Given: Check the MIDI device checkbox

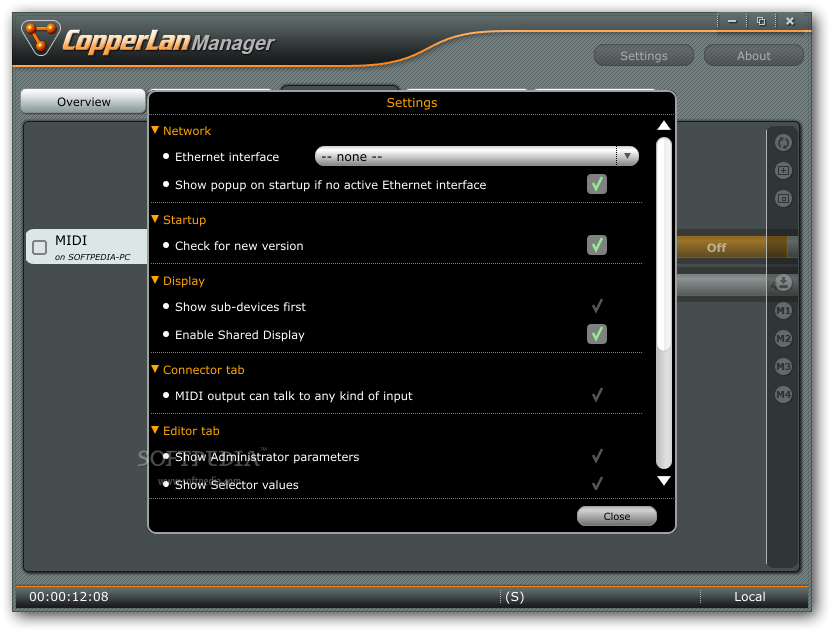Looking at the screenshot, I should click(x=40, y=247).
